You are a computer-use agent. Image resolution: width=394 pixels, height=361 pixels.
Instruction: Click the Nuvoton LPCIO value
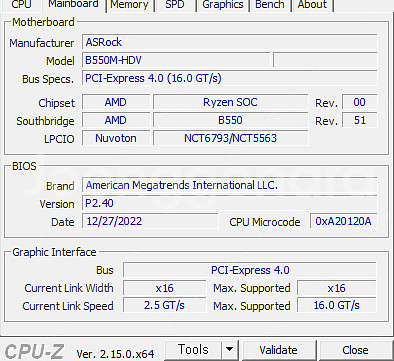116,138
